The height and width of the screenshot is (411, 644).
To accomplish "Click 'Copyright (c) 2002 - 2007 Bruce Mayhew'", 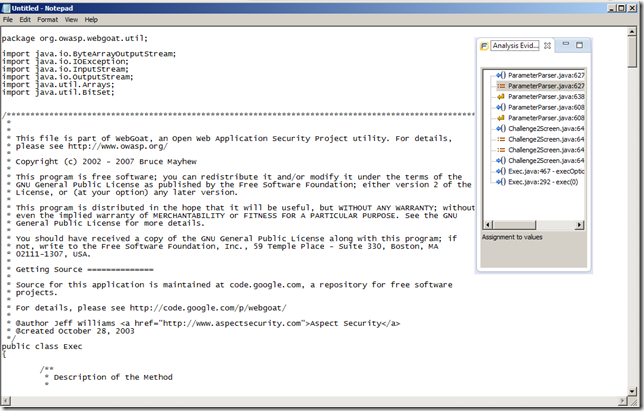I will point(106,162).
